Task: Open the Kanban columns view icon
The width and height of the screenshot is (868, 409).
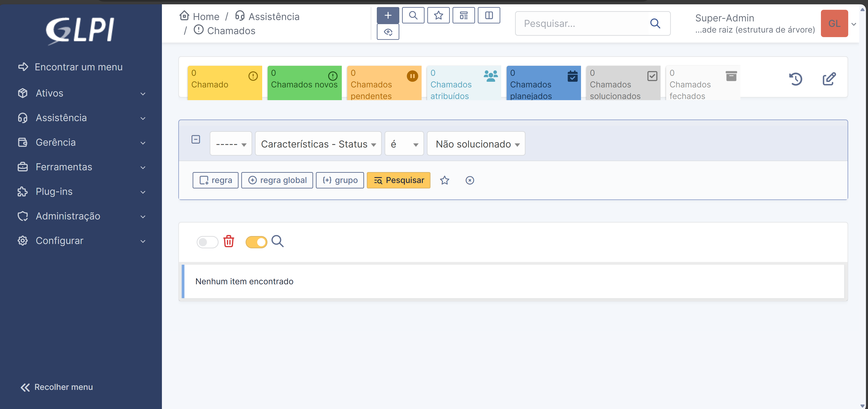Action: tap(489, 15)
